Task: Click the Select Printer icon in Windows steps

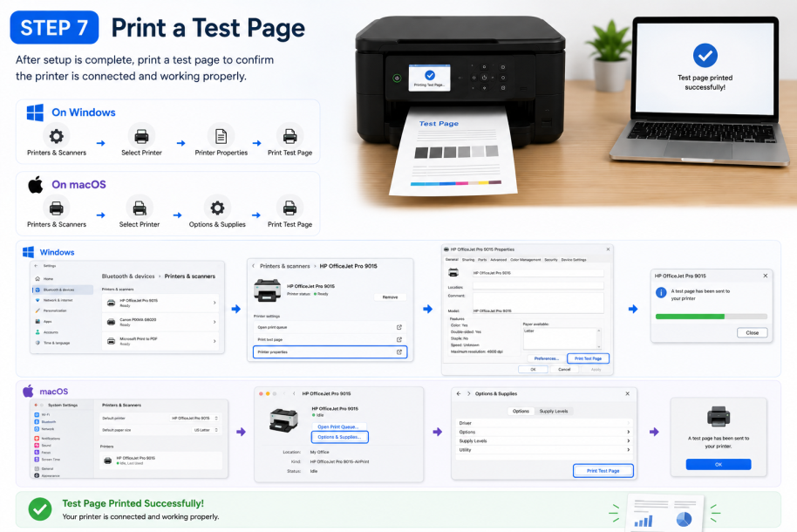Action: pyautogui.click(x=141, y=136)
